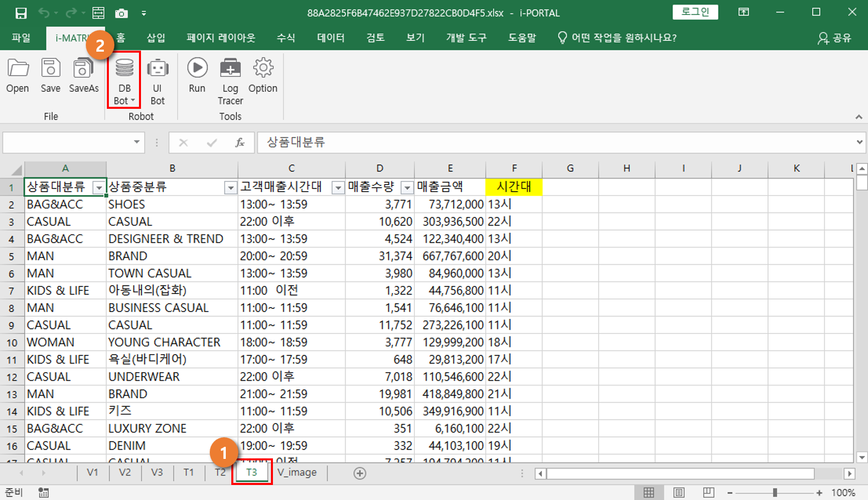This screenshot has height=500, width=868.
Task: Open the 매출수량 column filter dropdown
Action: pyautogui.click(x=407, y=188)
